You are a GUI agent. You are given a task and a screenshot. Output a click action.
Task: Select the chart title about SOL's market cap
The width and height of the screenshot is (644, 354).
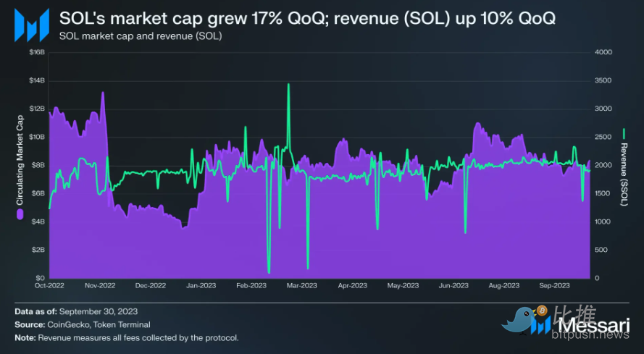[307, 18]
